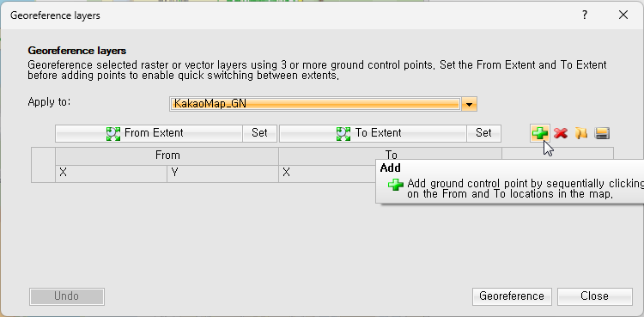Click Set next to To Extent
This screenshot has width=644, height=317.
click(483, 133)
